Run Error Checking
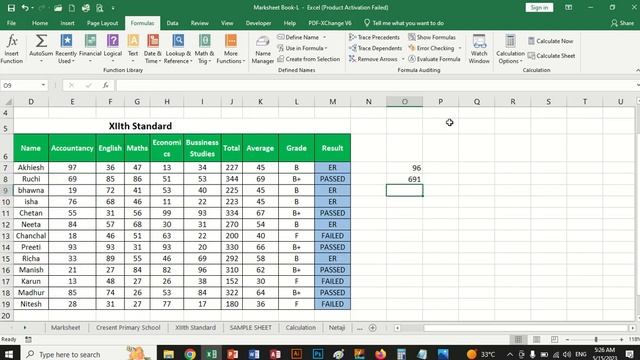 click(x=431, y=48)
